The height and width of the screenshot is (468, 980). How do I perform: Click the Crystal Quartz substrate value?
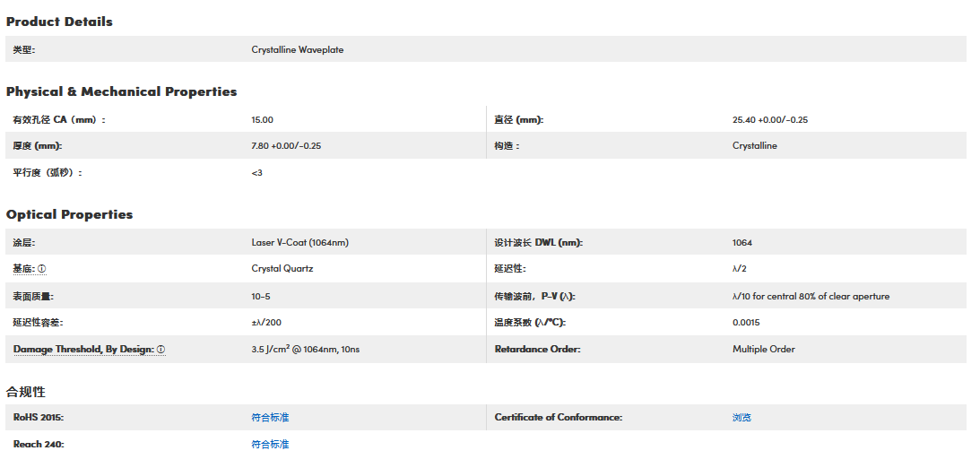(282, 269)
